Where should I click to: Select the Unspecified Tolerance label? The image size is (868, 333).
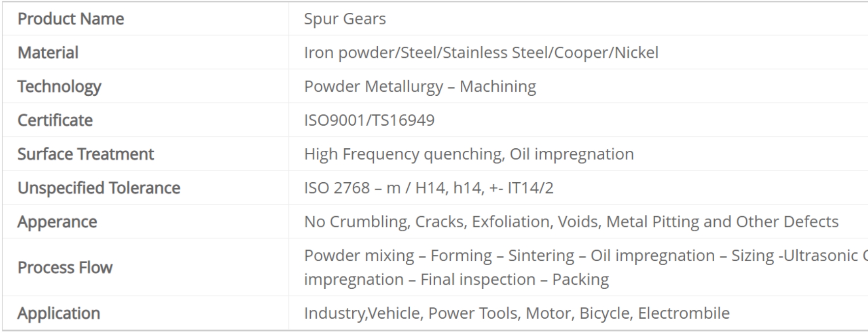click(99, 188)
